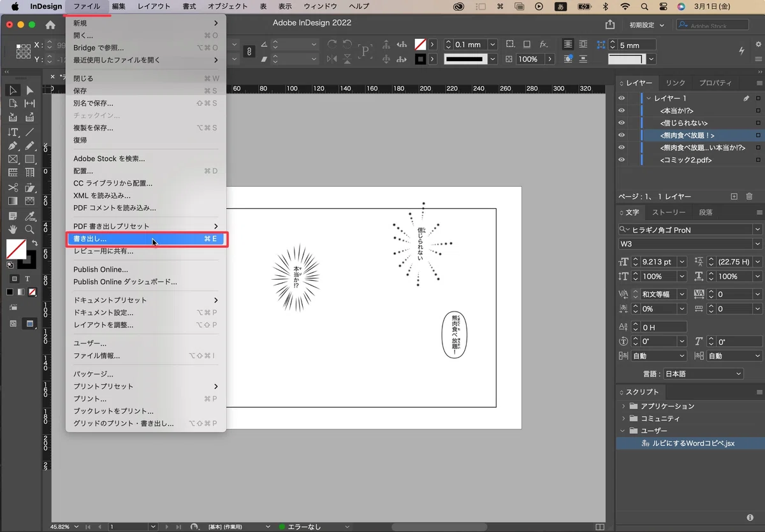Toggle formatting affects container button
This screenshot has width=765, height=532.
click(x=13, y=279)
